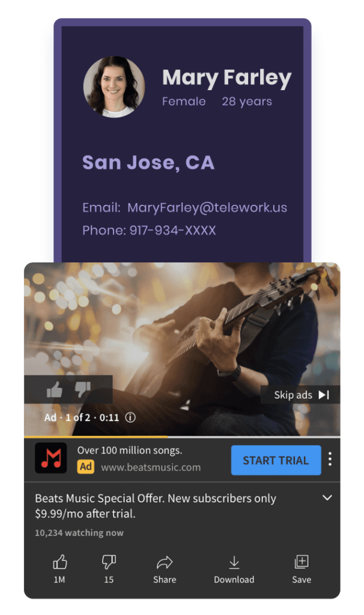Click the Beats Music Special Offer title text

[x=156, y=506]
